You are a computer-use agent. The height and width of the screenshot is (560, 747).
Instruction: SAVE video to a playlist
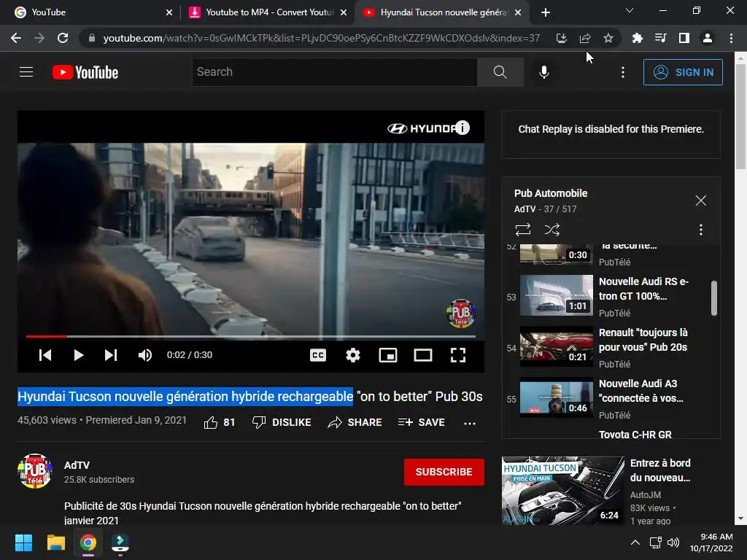coord(421,422)
